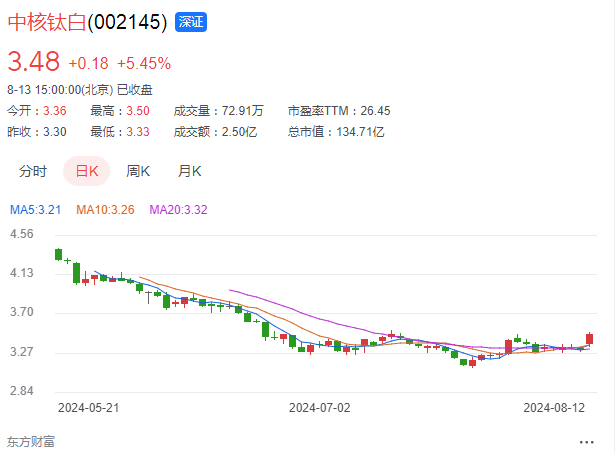The image size is (615, 452).
Task: Switch to the 月K monthly chart tab
Action: (x=189, y=171)
